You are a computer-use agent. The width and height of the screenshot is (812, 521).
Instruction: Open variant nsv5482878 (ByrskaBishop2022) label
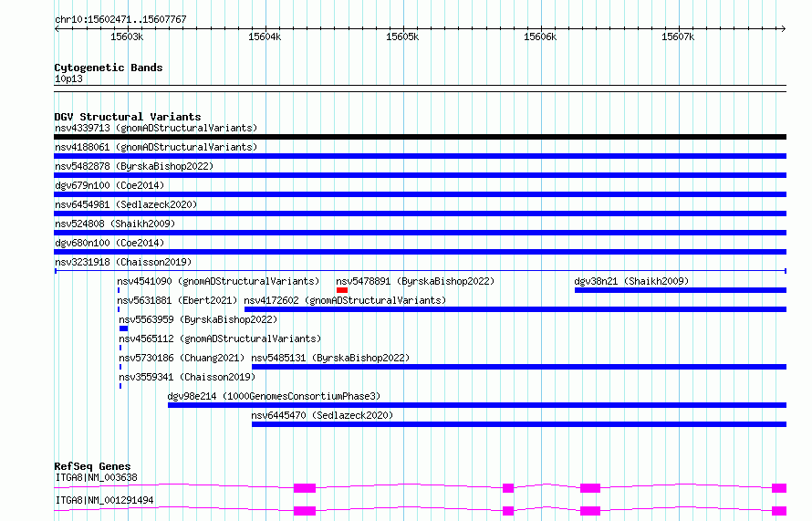tap(134, 166)
